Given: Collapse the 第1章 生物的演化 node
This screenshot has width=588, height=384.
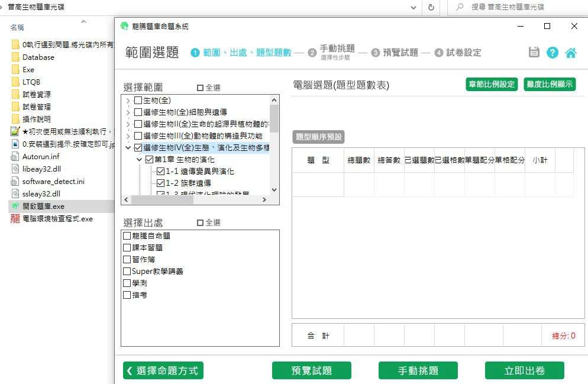Looking at the screenshot, I should click(x=139, y=159).
